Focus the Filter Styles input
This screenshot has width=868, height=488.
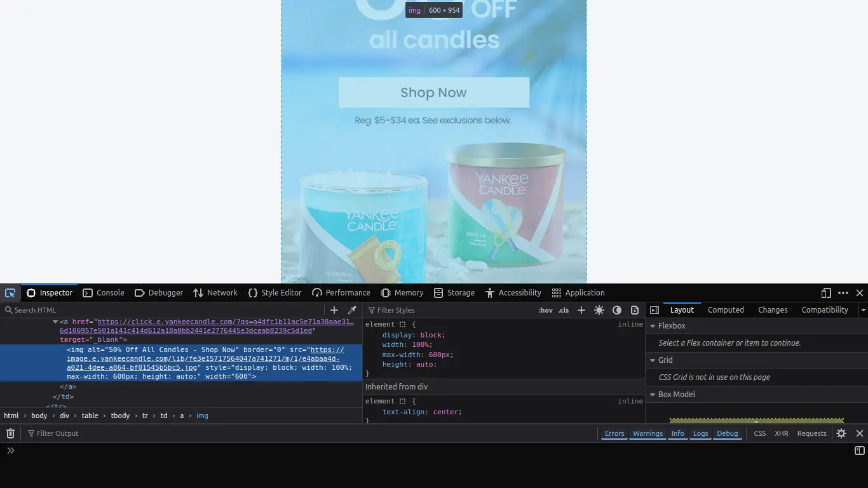[x=451, y=310]
